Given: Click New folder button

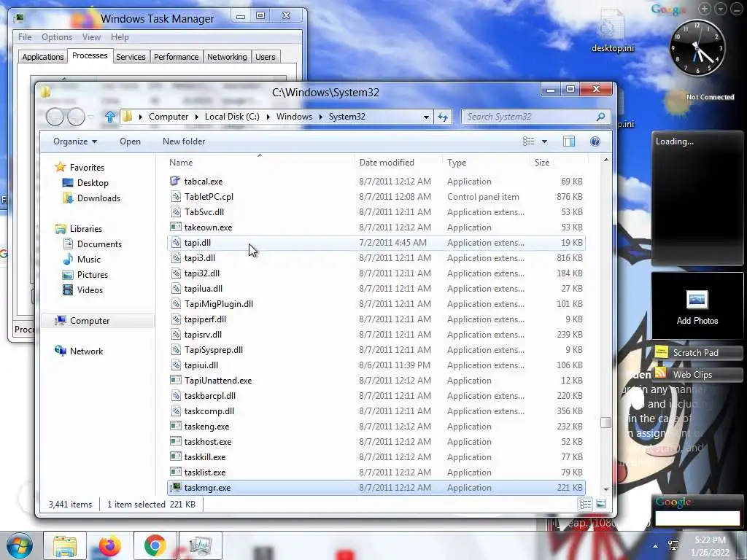Looking at the screenshot, I should click(184, 141).
